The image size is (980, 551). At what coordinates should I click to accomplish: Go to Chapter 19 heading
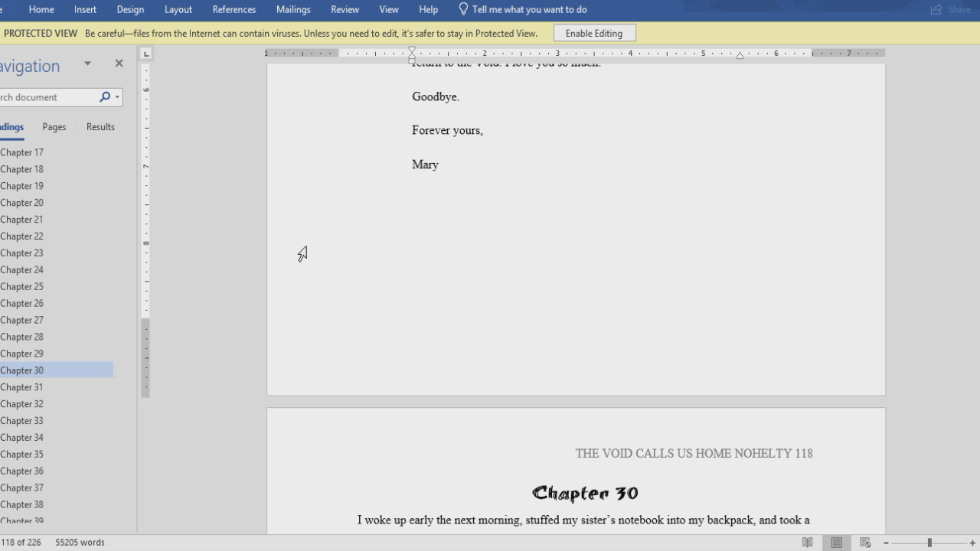click(x=21, y=186)
